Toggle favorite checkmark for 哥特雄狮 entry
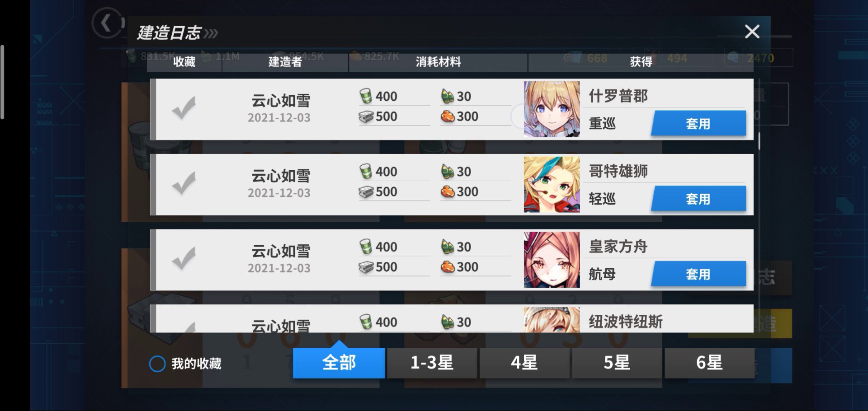The width and height of the screenshot is (868, 411). (x=184, y=183)
